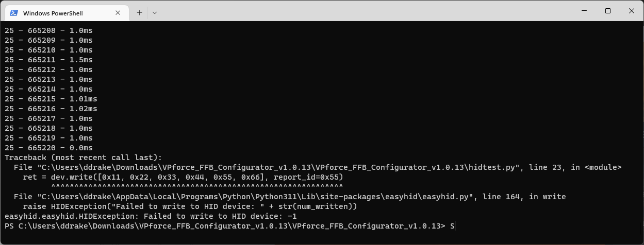Screen dimensions: 644x245
Task: Click the PS prompt input line
Action: click(230, 226)
